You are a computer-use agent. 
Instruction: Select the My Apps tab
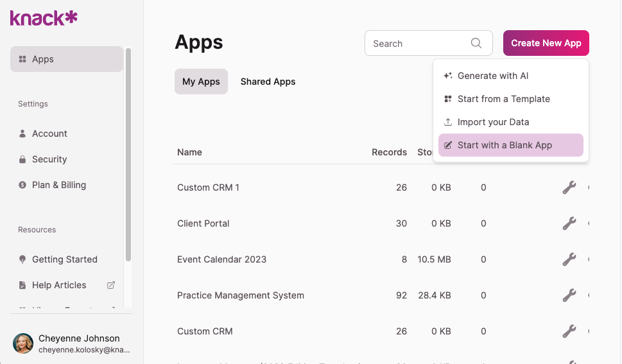click(201, 82)
